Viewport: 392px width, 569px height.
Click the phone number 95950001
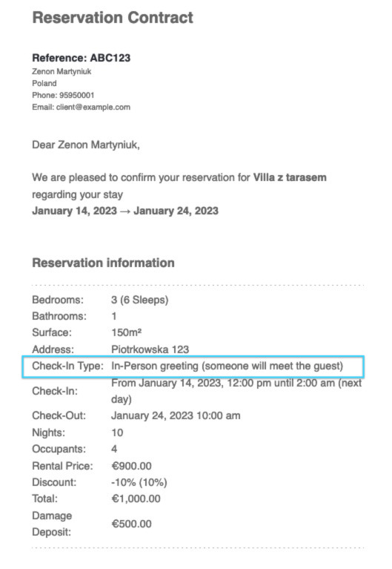(77, 95)
